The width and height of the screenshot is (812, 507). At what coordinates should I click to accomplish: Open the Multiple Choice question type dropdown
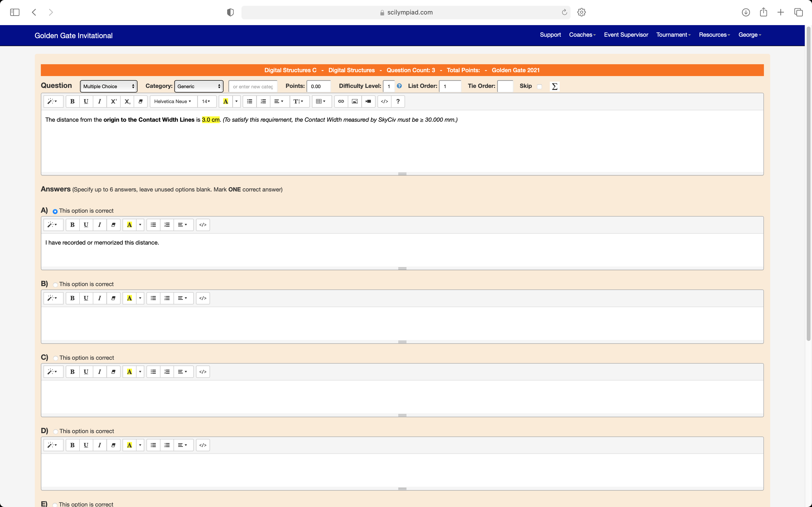click(x=108, y=86)
